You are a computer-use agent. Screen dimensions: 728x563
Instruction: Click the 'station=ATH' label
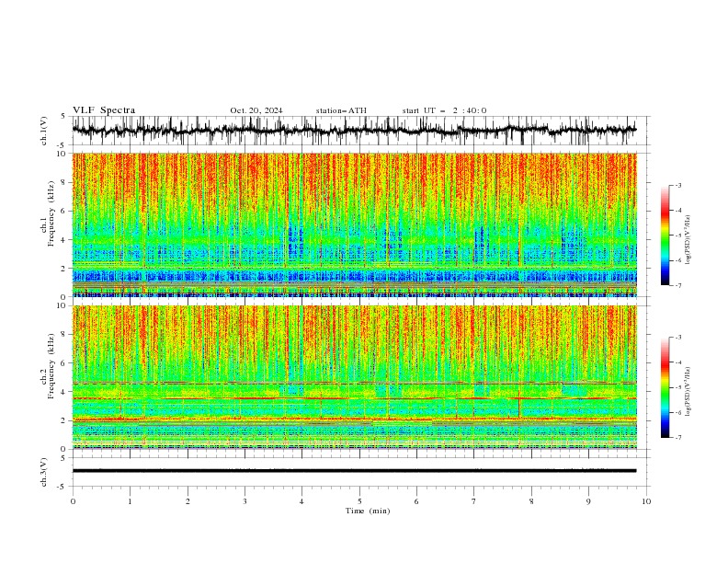341,110
